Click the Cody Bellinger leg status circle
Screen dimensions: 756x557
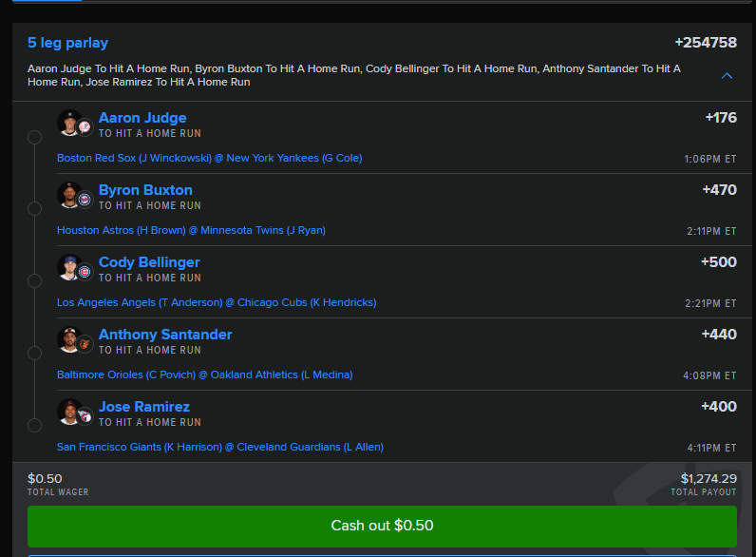pyautogui.click(x=34, y=281)
